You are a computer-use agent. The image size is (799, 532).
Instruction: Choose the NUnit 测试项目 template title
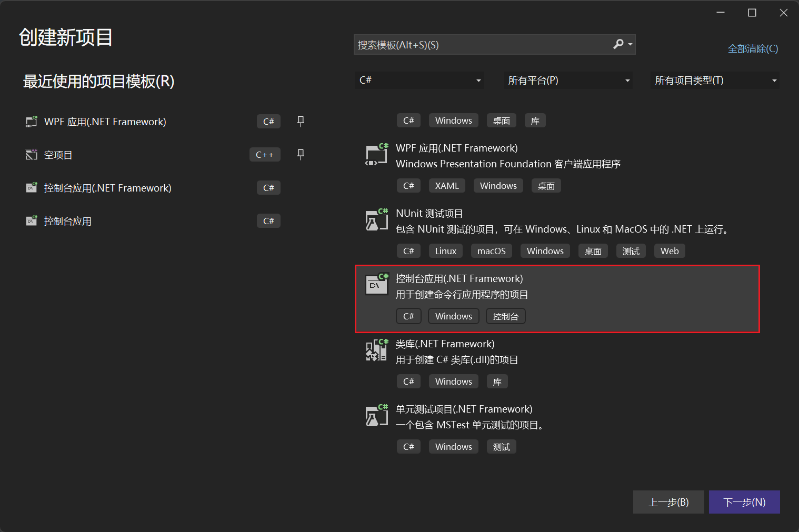tap(430, 213)
